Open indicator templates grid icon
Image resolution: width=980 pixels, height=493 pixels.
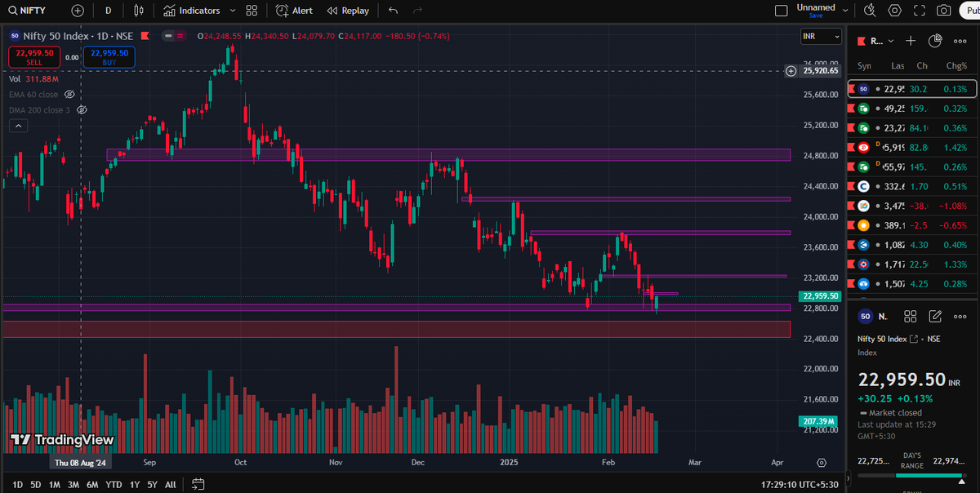coord(252,11)
